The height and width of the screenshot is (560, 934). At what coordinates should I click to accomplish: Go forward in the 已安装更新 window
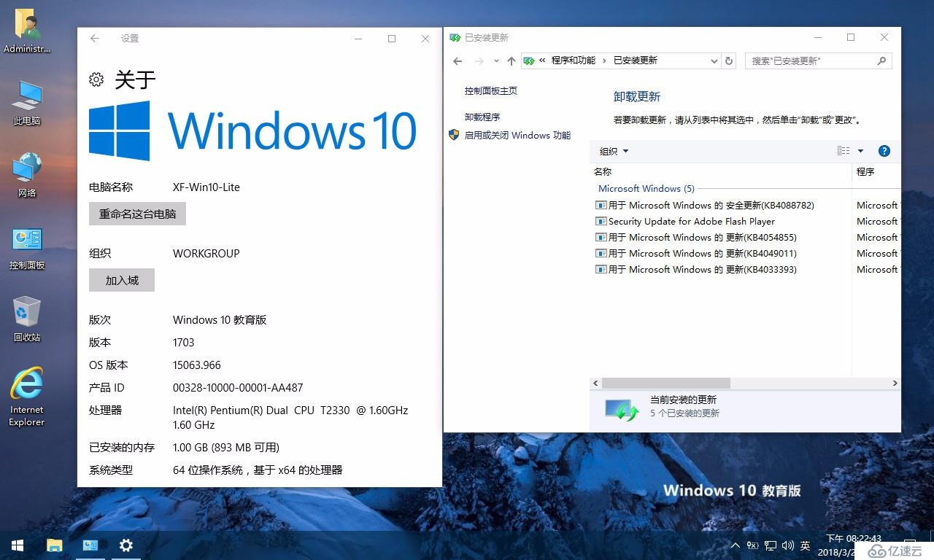(x=479, y=61)
